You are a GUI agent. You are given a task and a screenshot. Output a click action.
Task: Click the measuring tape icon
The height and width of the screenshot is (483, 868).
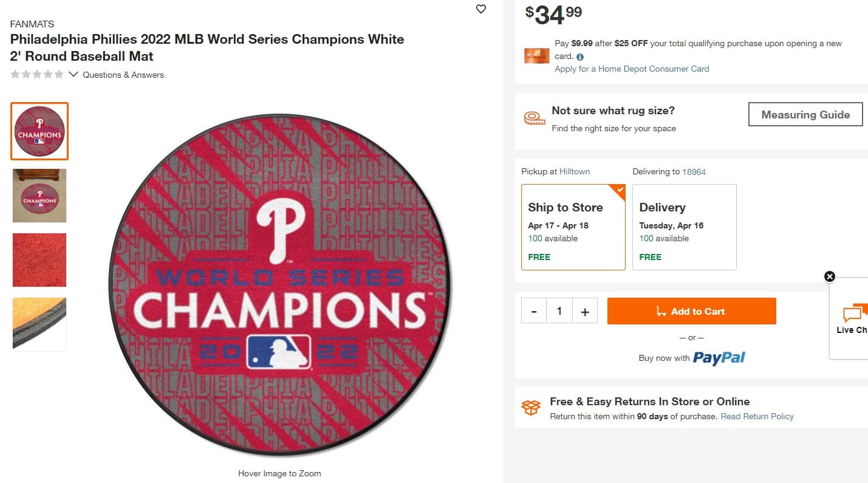(534, 118)
